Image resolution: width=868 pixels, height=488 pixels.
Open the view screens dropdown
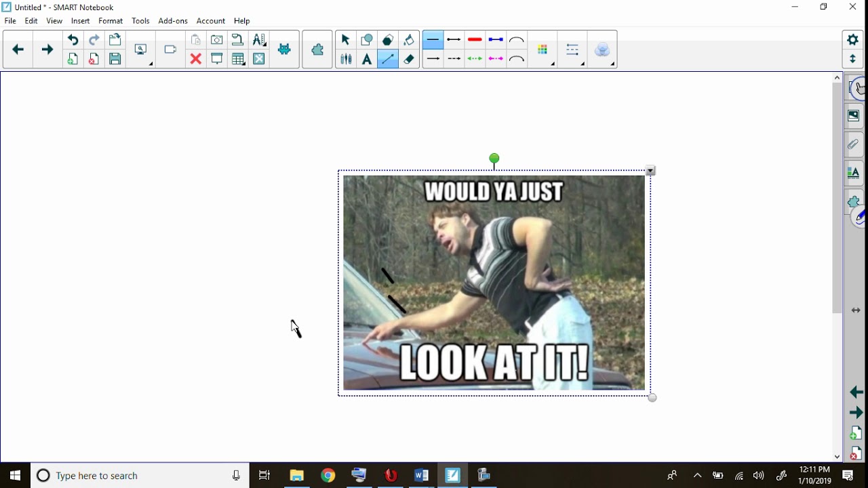pos(142,49)
